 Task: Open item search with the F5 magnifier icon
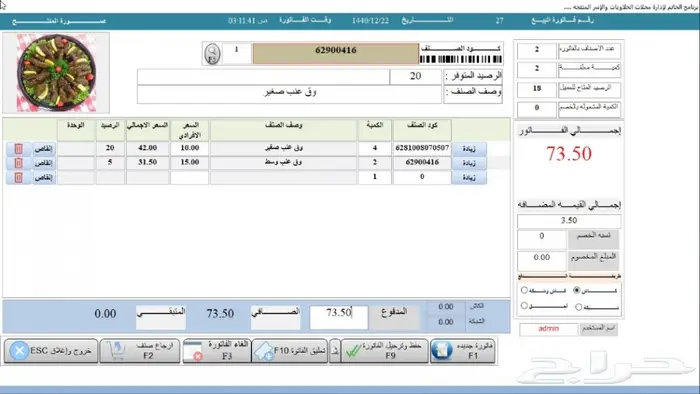click(x=212, y=54)
